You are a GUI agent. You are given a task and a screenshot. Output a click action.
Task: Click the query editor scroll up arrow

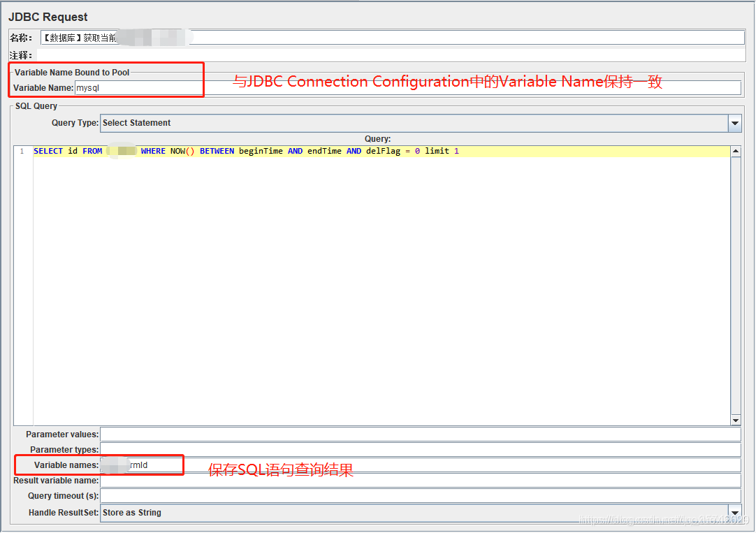736,152
